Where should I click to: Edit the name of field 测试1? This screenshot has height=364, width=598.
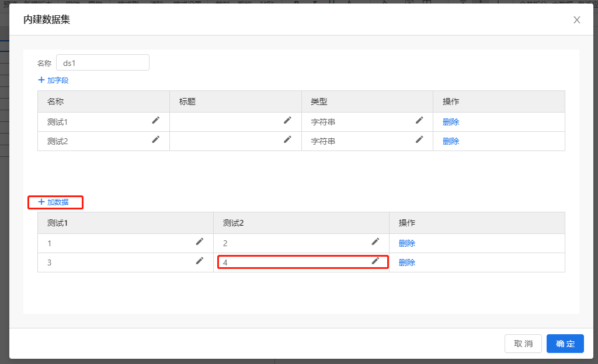click(155, 120)
